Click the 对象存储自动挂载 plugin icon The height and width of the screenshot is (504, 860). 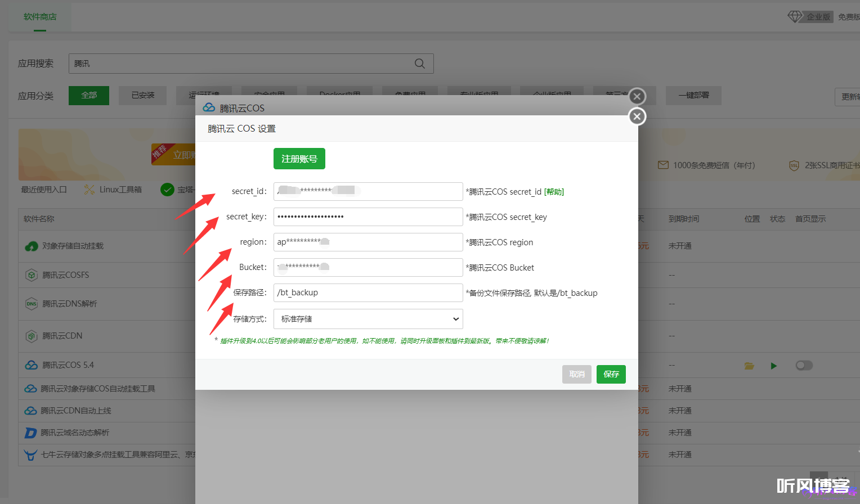pos(32,246)
